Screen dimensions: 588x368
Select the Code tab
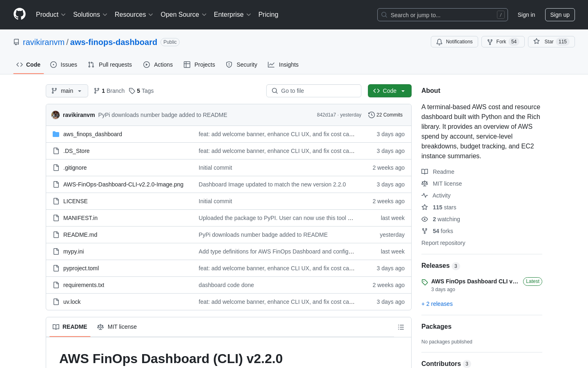[29, 65]
